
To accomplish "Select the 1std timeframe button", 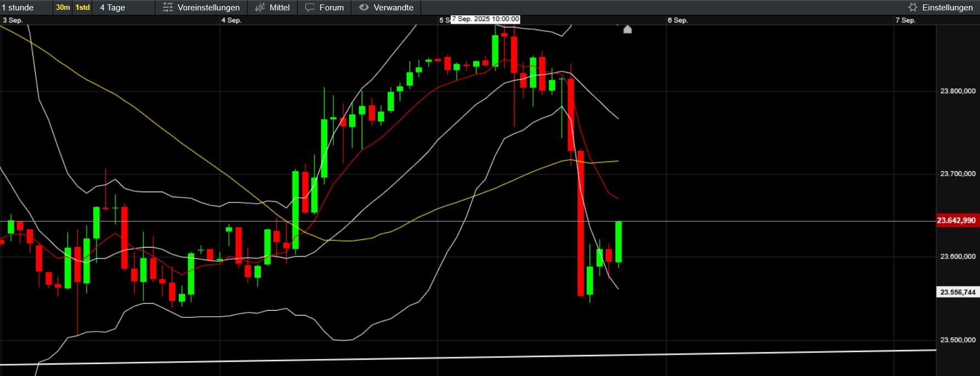I will pos(82,8).
